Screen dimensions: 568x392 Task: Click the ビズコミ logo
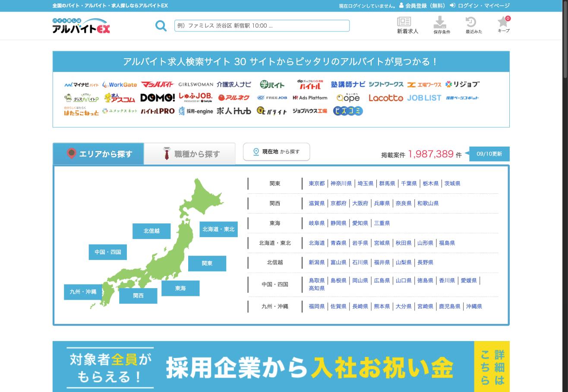coord(348,111)
